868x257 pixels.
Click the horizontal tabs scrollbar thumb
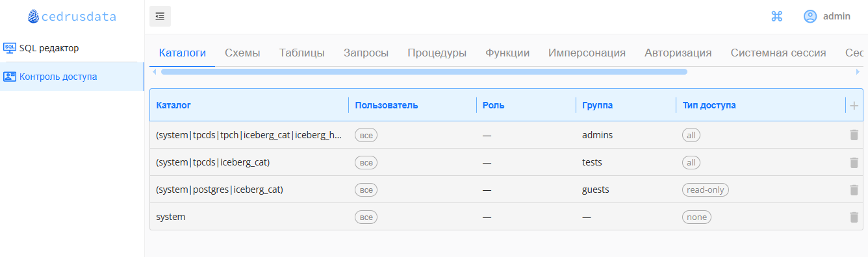424,71
